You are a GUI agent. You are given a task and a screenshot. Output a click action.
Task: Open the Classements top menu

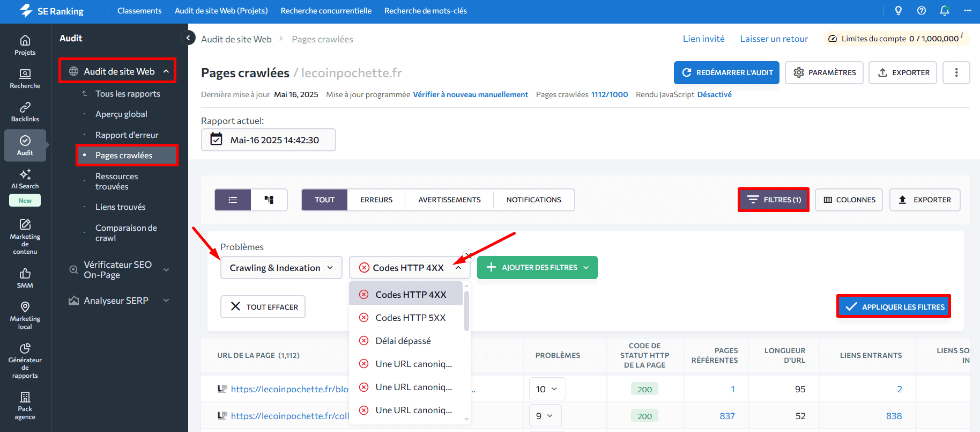click(139, 11)
